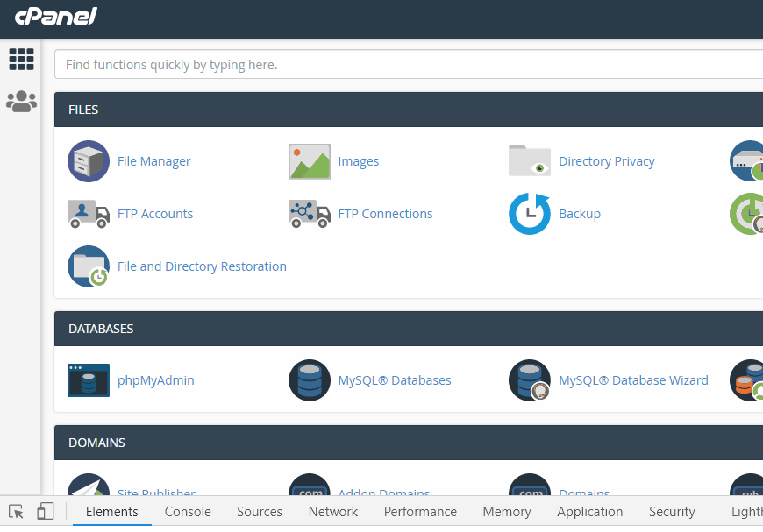Collapse the FILES section header
The image size is (763, 532).
point(409,110)
